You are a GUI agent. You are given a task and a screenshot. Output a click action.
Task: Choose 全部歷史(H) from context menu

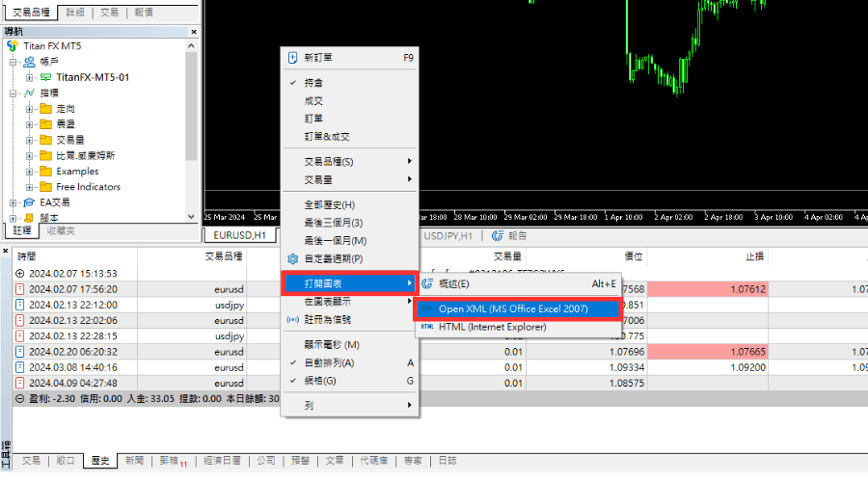(329, 205)
